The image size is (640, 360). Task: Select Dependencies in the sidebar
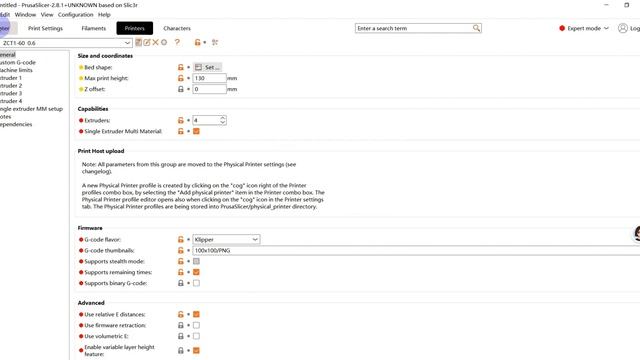16,124
